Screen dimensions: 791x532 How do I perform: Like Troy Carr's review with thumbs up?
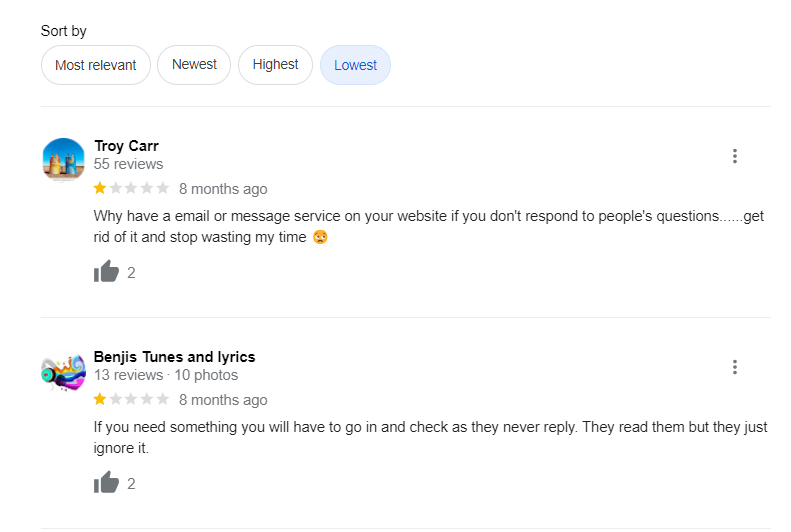[x=106, y=272]
